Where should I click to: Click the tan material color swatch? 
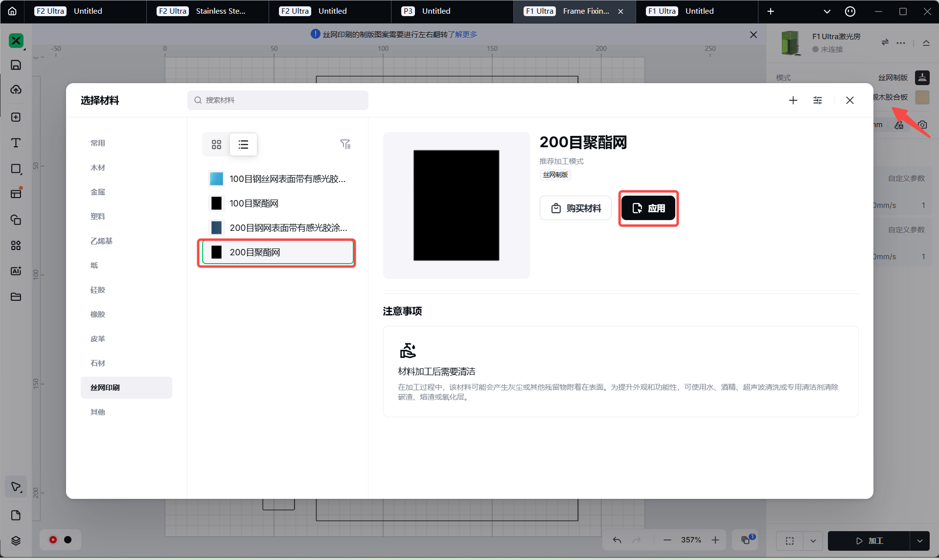click(x=922, y=97)
